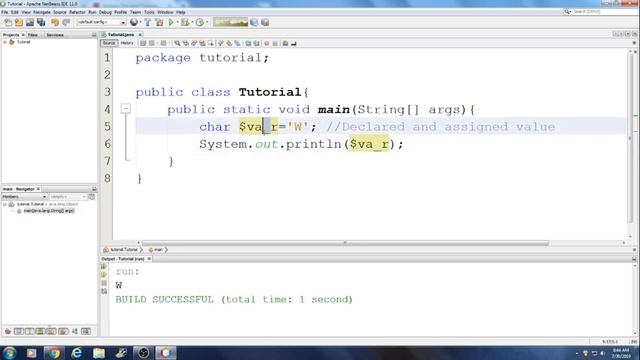The height and width of the screenshot is (360, 640).
Task: Click the globe browser icon in toolbar
Action: (133, 22)
